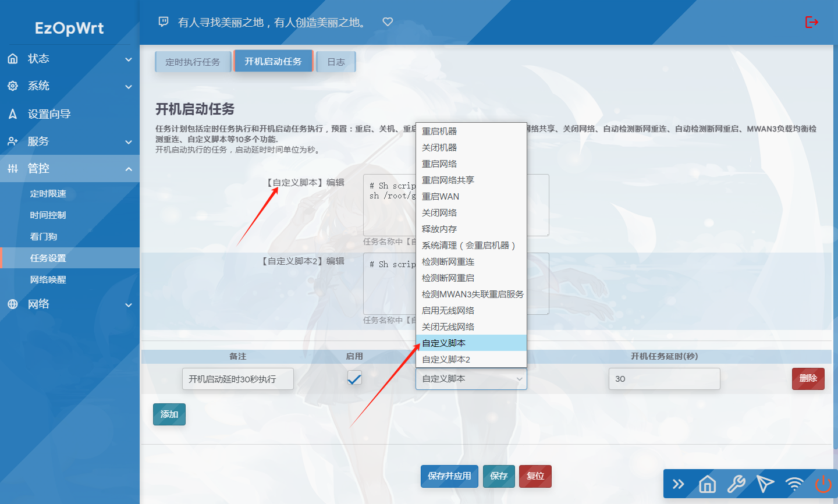Click the double-arrow icon in bottom toolbar
The image size is (838, 504).
(679, 484)
